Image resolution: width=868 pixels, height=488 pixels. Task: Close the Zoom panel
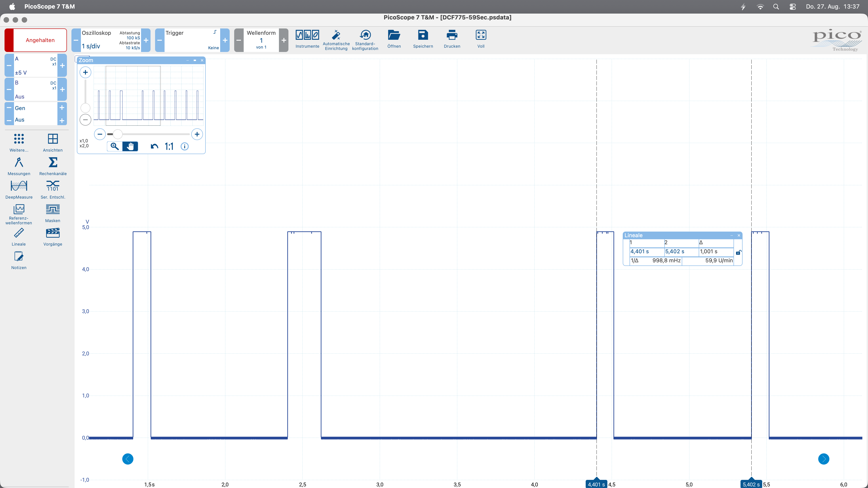[202, 60]
